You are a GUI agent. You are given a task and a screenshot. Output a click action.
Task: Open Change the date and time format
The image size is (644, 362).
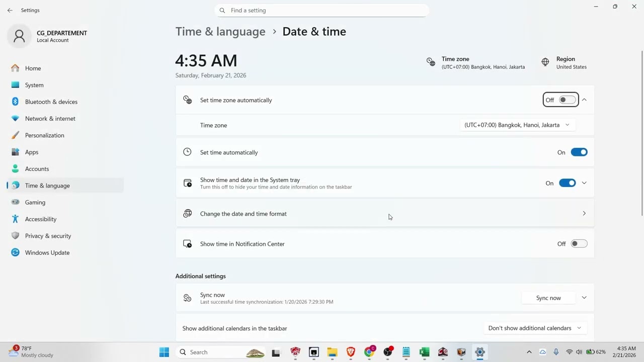[385, 214]
